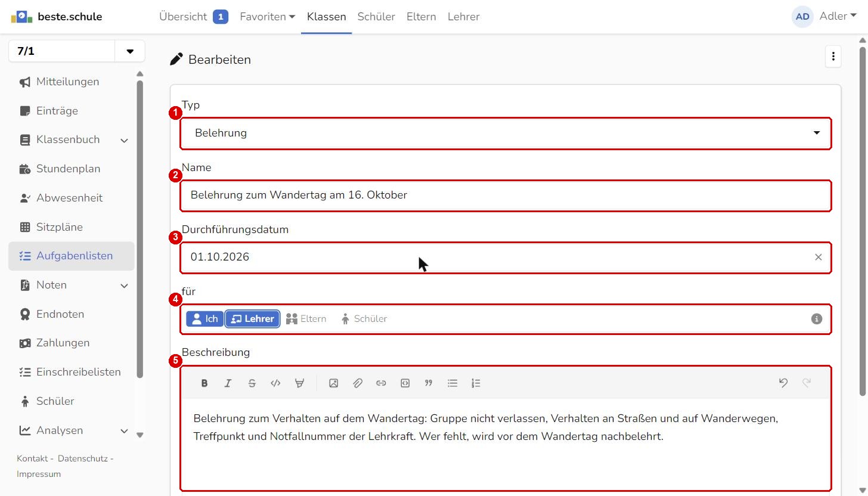Expand the Noten submenu in the sidebar

(x=124, y=286)
